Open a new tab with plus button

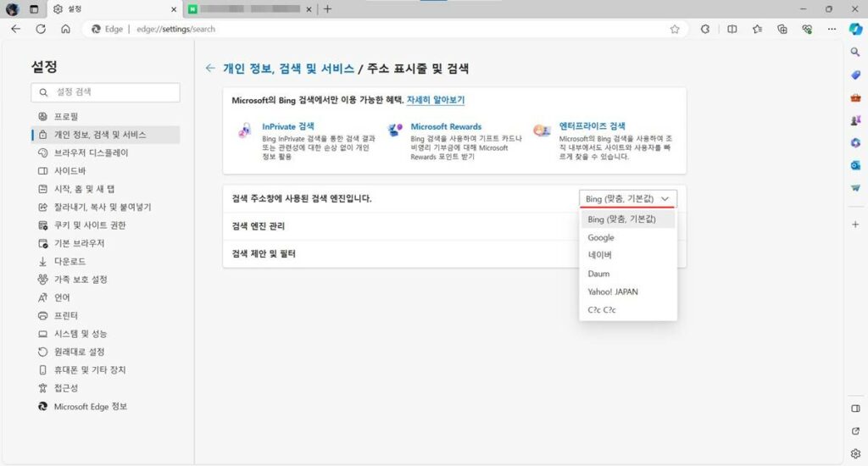pos(327,9)
